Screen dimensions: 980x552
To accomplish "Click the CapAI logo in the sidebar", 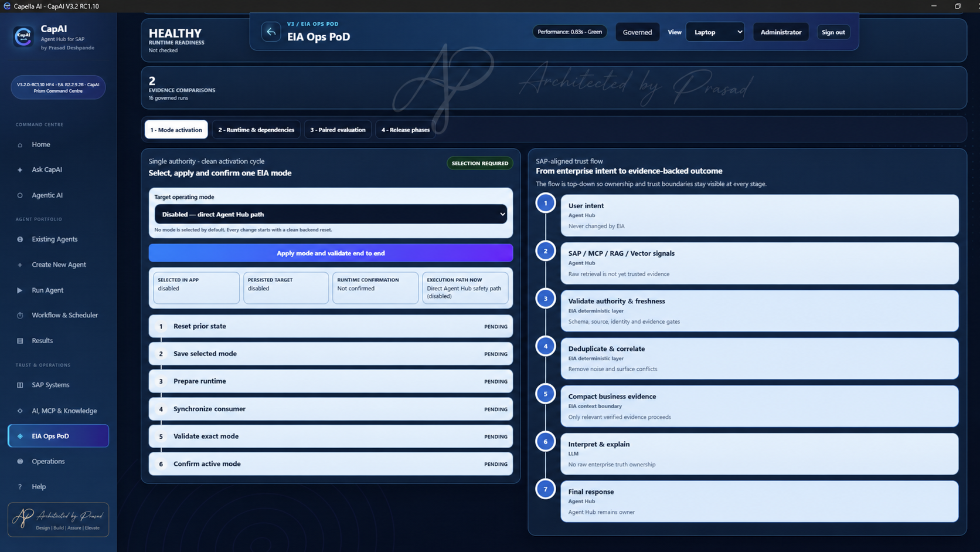I will point(23,36).
